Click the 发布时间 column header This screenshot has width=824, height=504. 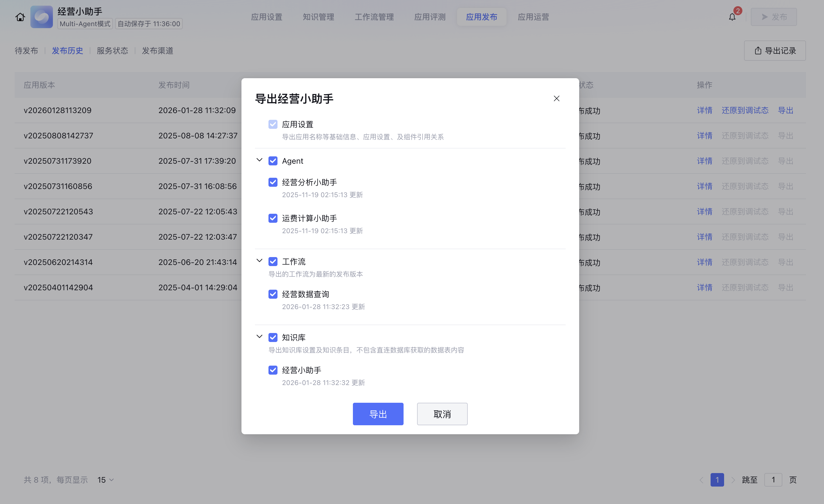click(174, 85)
